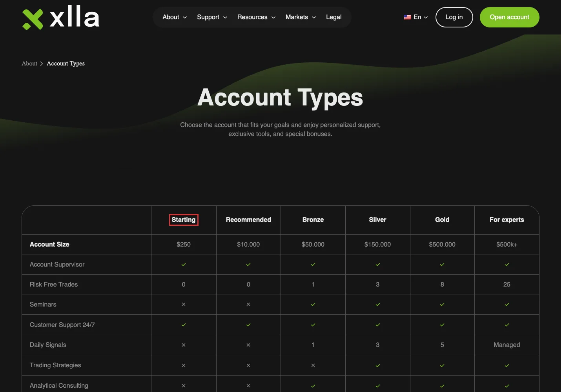The width and height of the screenshot is (565, 392).
Task: Click the xlla logo icon
Action: click(32, 19)
